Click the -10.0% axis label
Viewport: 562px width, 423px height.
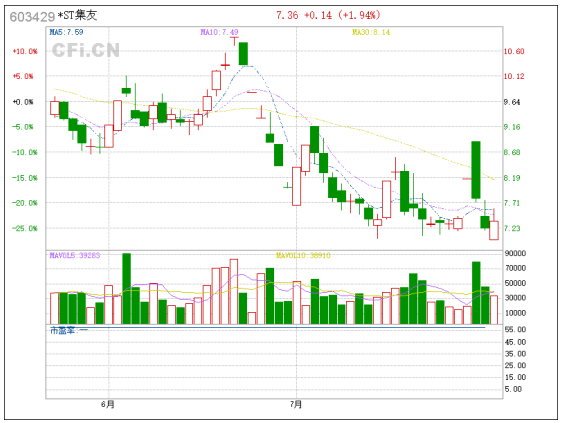(25, 152)
